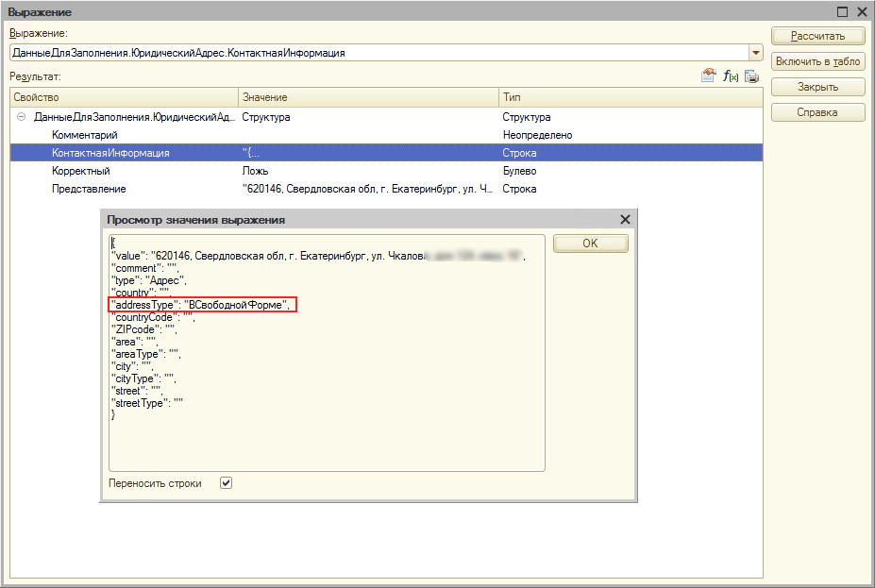
Task: Click the printer icon above result table
Action: coord(751,76)
